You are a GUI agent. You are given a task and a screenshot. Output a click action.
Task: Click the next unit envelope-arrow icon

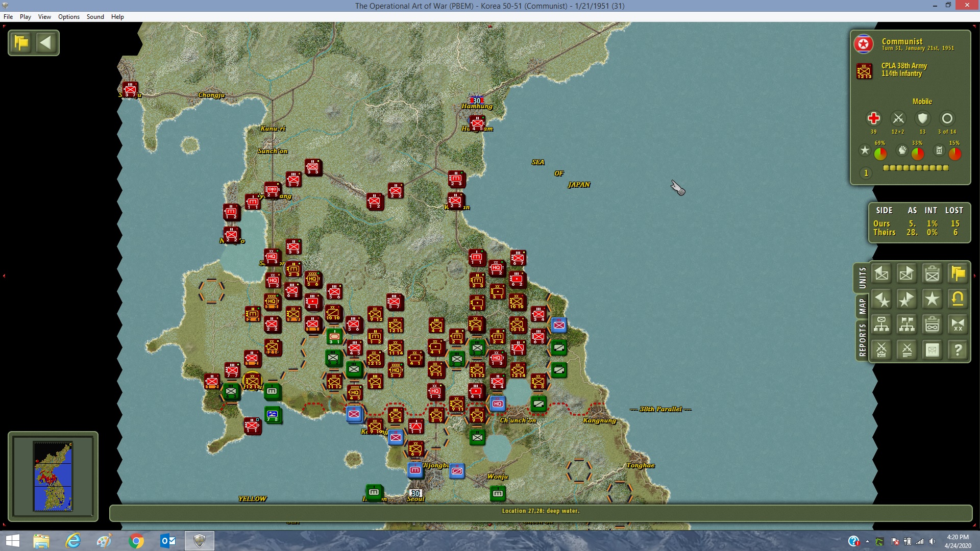907,274
